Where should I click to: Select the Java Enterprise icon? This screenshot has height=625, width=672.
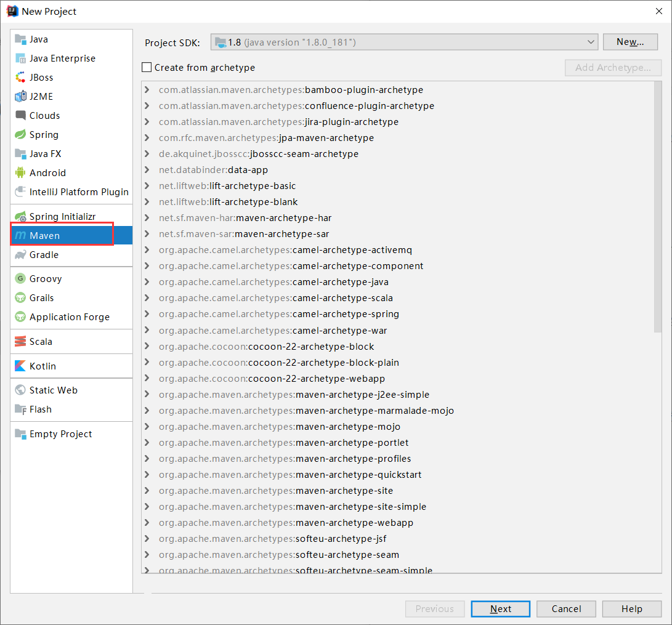click(x=21, y=58)
